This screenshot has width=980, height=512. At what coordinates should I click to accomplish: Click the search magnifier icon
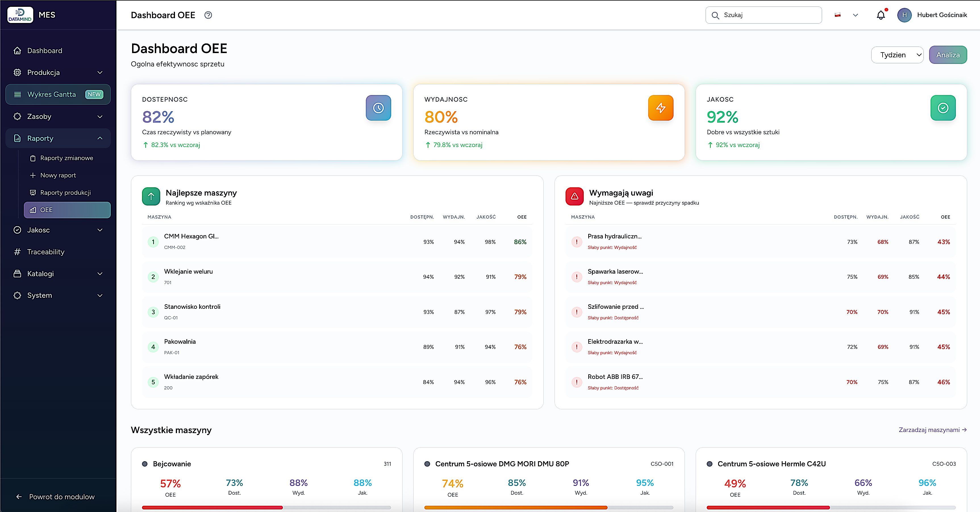click(715, 15)
